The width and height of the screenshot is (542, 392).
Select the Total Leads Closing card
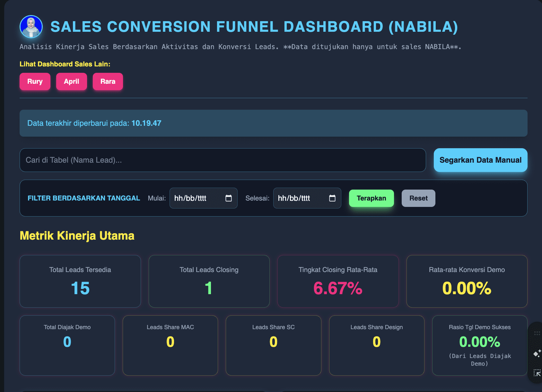click(x=209, y=281)
